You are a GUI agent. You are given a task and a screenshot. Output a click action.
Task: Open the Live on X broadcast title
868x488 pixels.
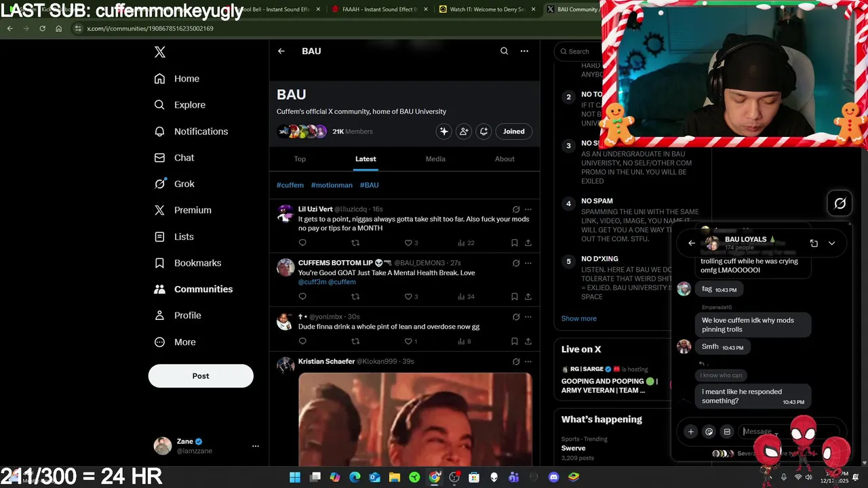610,386
